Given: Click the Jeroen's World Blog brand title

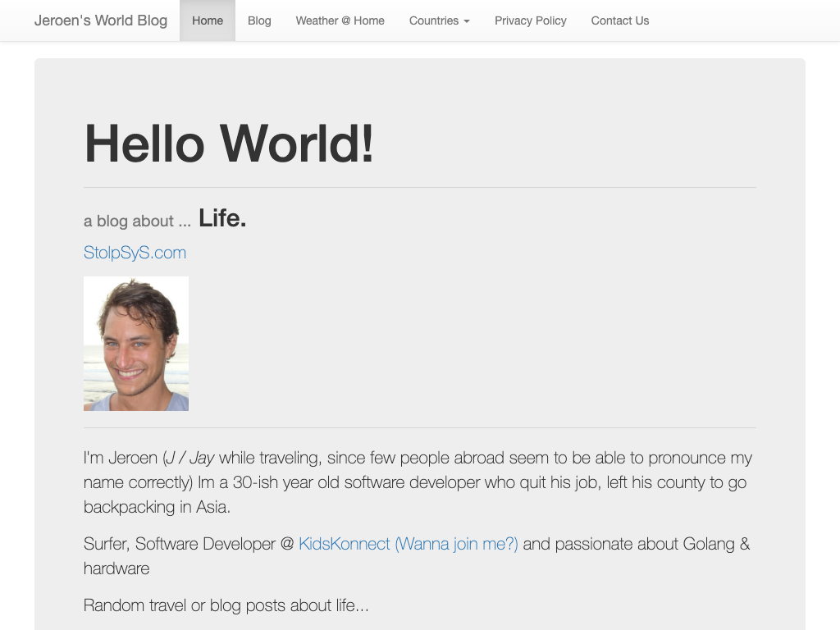Looking at the screenshot, I should pyautogui.click(x=101, y=21).
